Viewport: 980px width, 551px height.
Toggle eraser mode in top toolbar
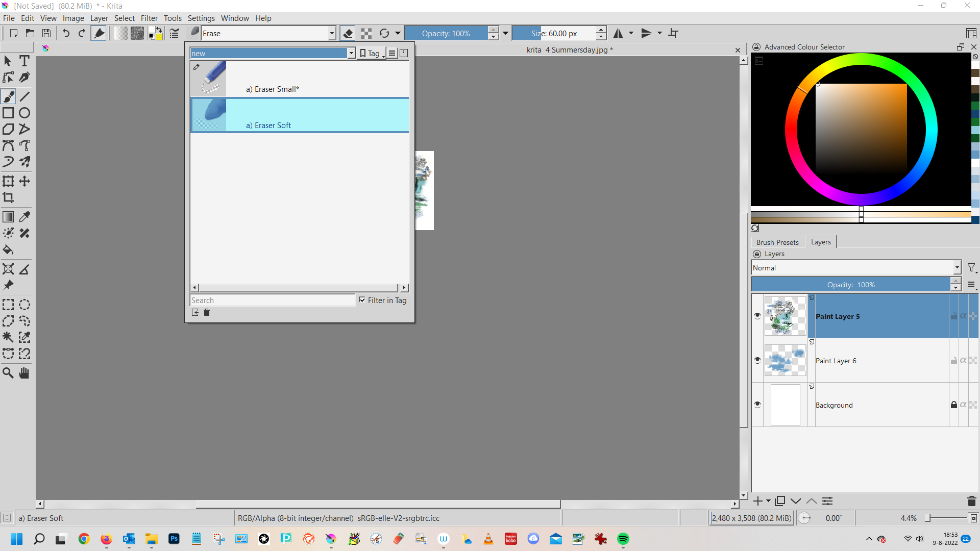click(348, 34)
